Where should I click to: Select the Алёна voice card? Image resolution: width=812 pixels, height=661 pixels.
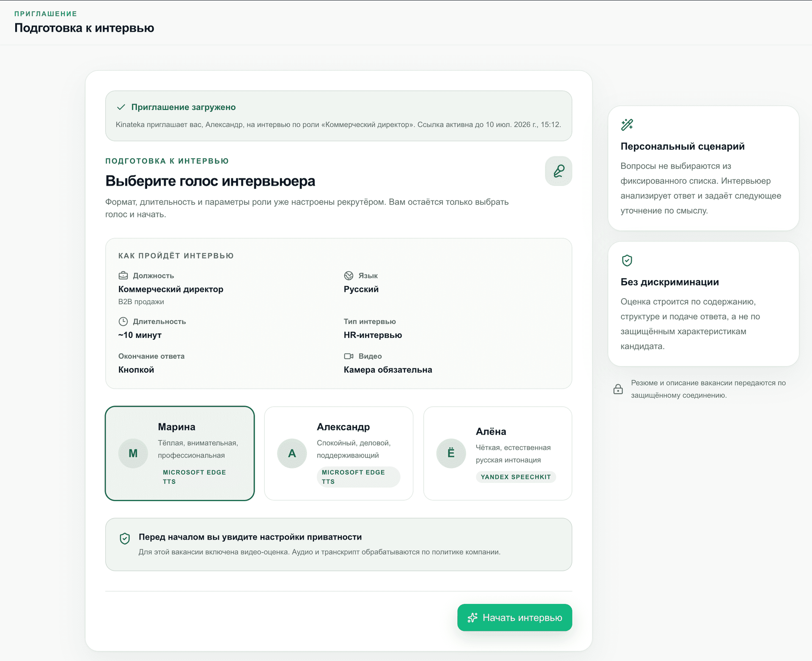[498, 453]
